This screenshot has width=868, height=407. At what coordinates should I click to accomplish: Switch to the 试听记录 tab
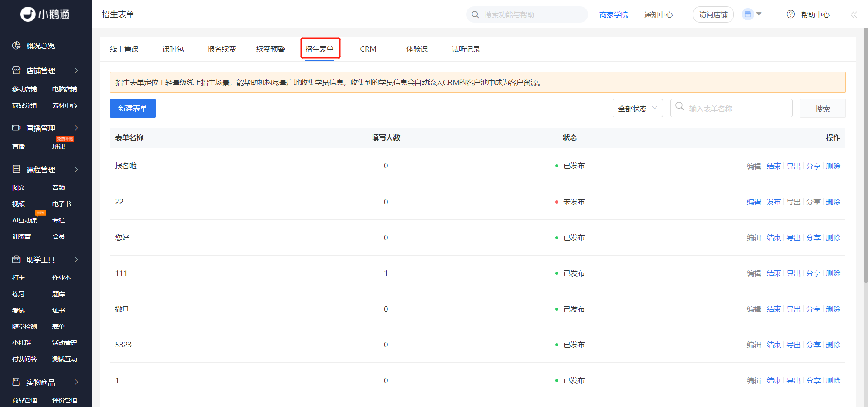pos(466,49)
